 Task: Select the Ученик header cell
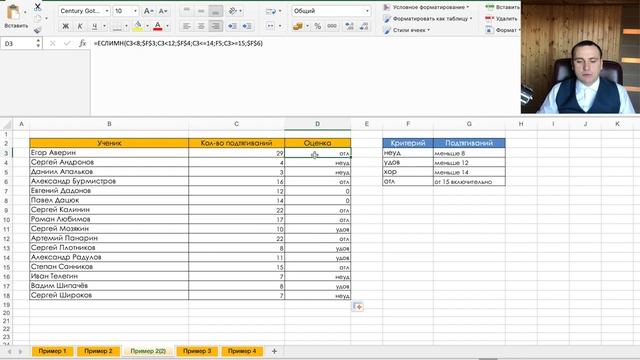pos(109,143)
